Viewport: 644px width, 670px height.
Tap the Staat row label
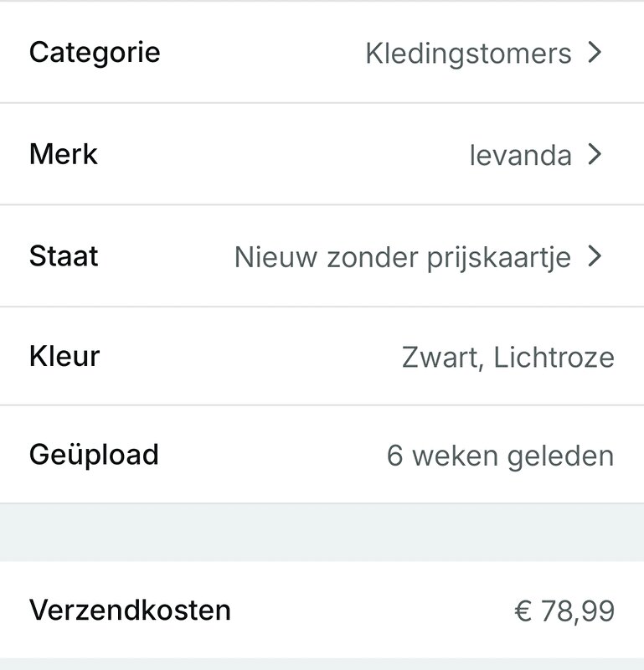tap(64, 256)
